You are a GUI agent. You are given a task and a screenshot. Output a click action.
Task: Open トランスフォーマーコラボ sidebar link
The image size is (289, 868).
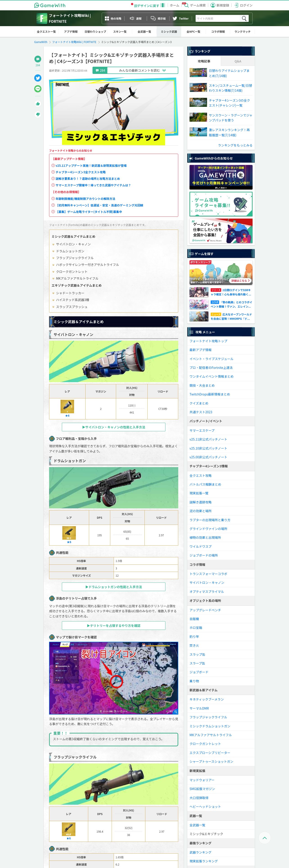click(208, 574)
